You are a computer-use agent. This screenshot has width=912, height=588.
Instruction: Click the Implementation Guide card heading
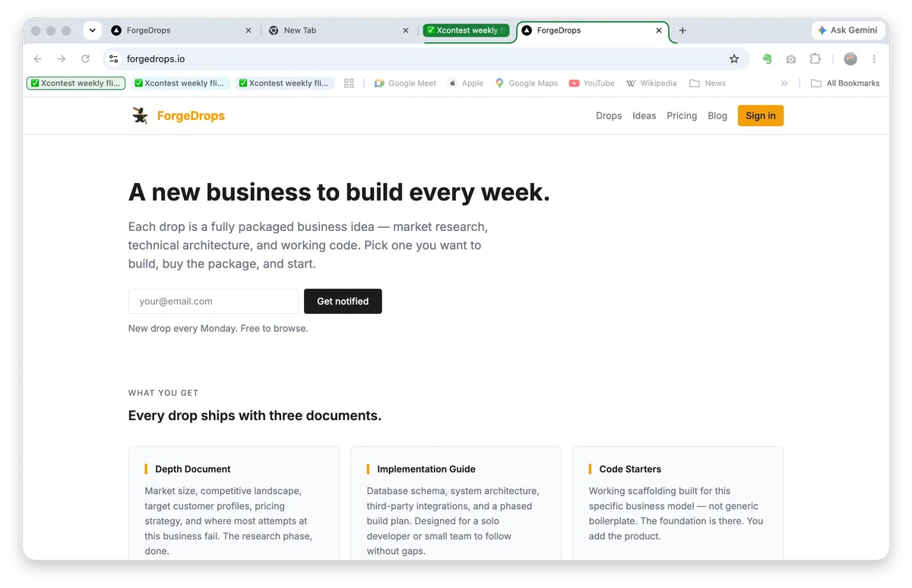tap(426, 469)
